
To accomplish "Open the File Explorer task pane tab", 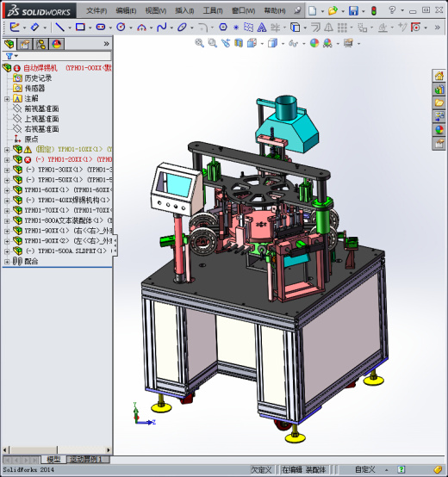I will [439, 102].
